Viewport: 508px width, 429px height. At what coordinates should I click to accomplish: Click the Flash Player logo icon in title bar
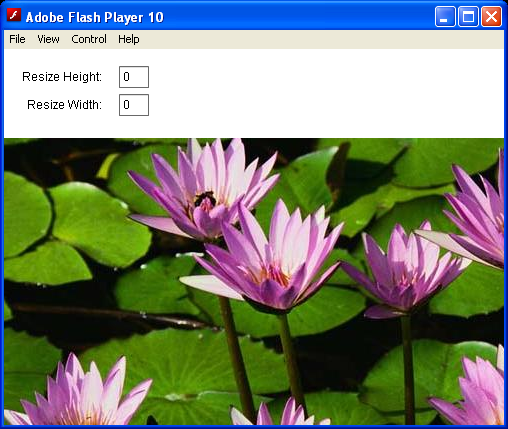tap(14, 15)
